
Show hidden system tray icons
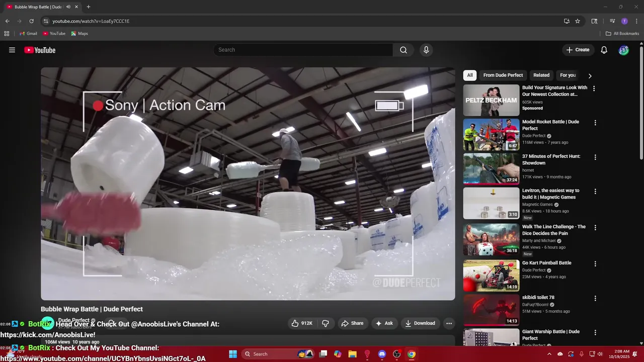(549, 354)
